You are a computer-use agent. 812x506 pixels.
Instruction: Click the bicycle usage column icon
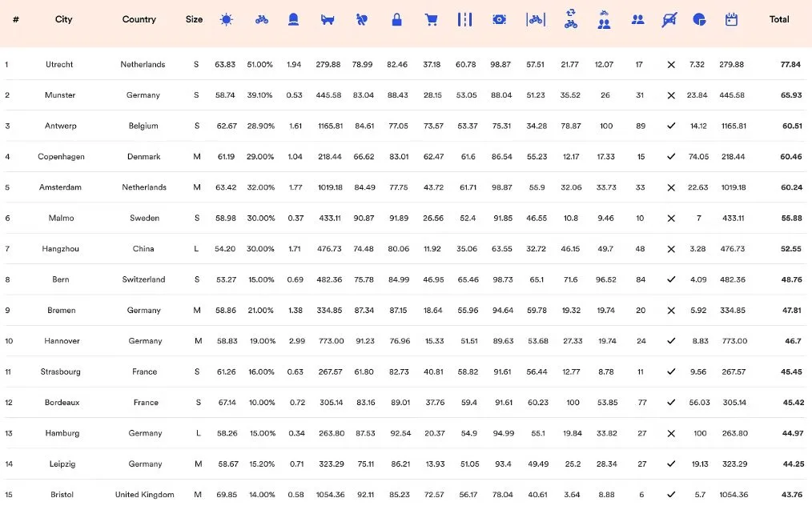[261, 20]
